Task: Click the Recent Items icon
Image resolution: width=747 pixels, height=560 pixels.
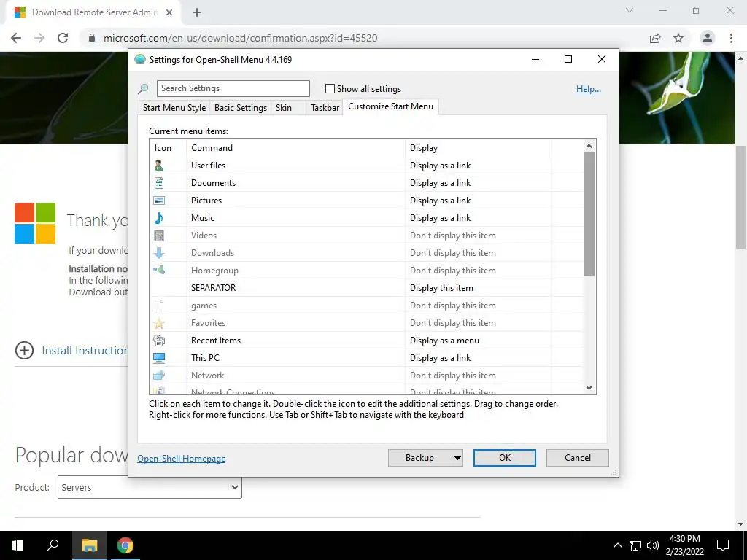Action: (159, 341)
